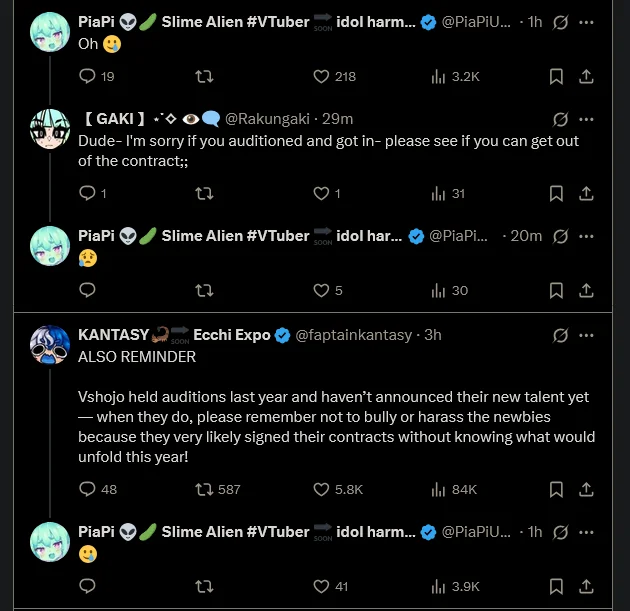
Task: Like GAKI's reply with 1 like
Action: coord(322,194)
